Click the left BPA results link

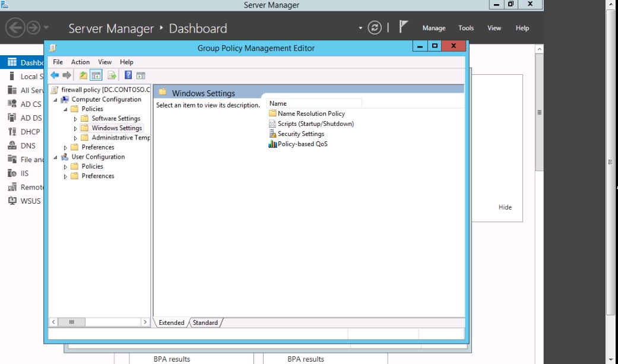[172, 359]
